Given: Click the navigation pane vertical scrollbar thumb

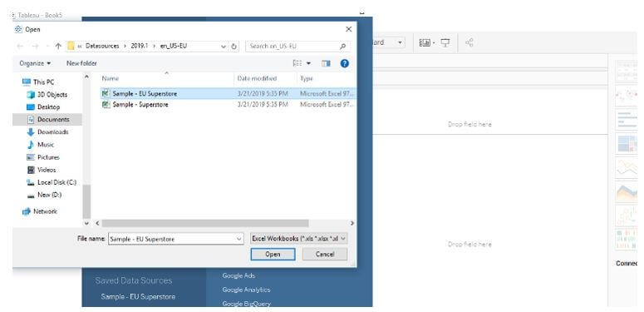Looking at the screenshot, I should pos(86,201).
